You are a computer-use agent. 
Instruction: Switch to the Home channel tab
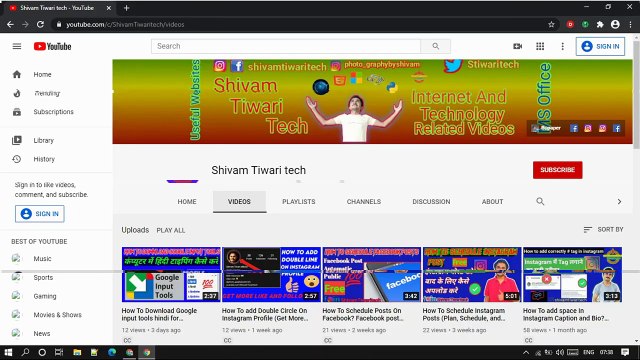(187, 202)
